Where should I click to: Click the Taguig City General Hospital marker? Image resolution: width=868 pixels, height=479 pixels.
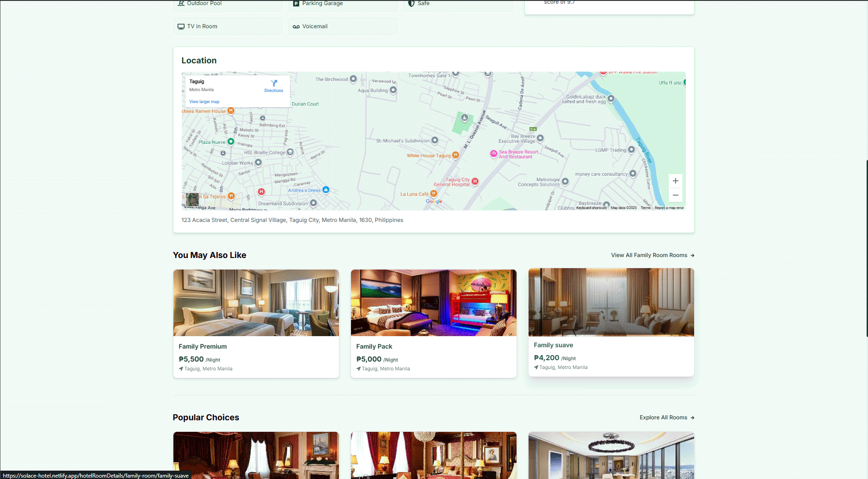(475, 181)
